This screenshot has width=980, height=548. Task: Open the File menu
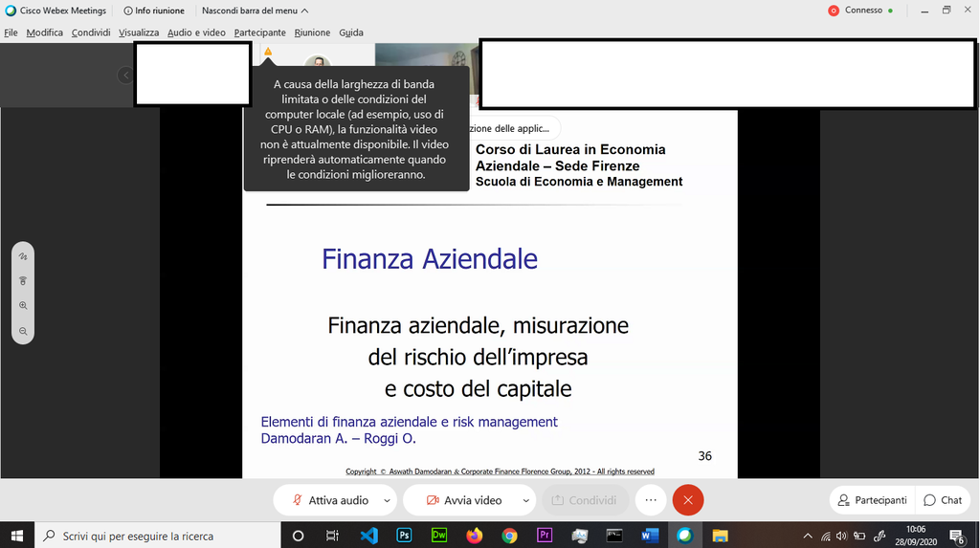(11, 33)
